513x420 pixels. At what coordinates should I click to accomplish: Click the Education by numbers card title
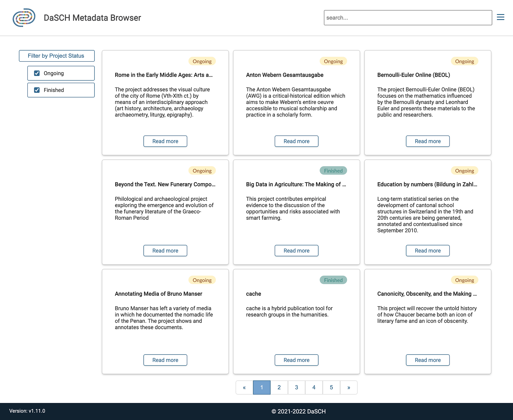427,184
